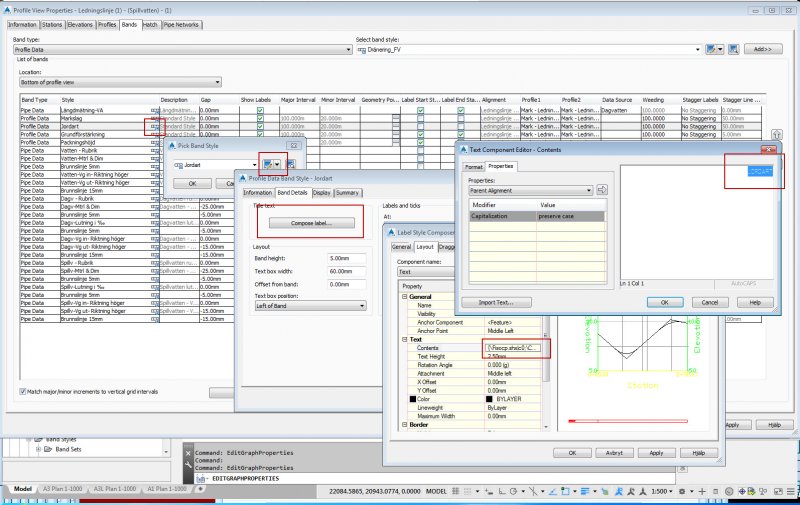The height and width of the screenshot is (505, 800).
Task: Click the arrow icon beside Parent Alignment dropdown
Action: [x=602, y=189]
